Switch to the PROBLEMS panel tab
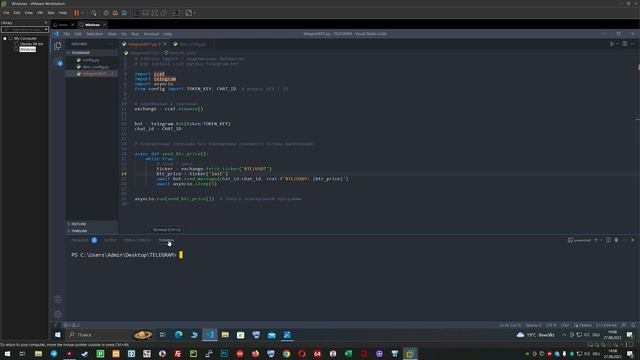 coord(80,240)
